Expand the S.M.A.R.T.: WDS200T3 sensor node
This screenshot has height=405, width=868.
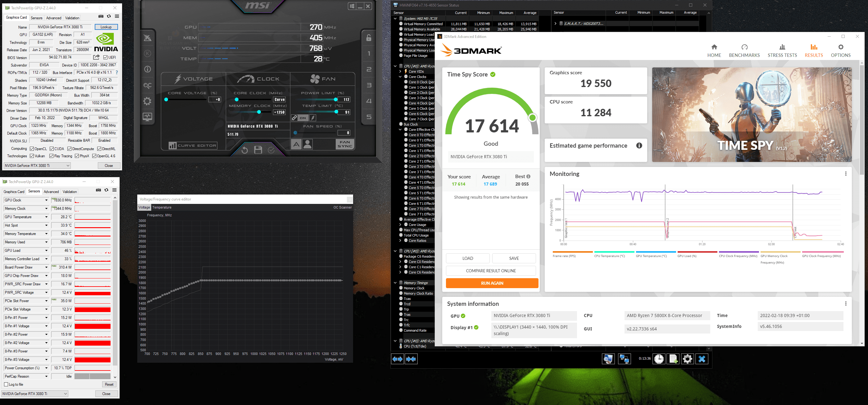coord(555,24)
